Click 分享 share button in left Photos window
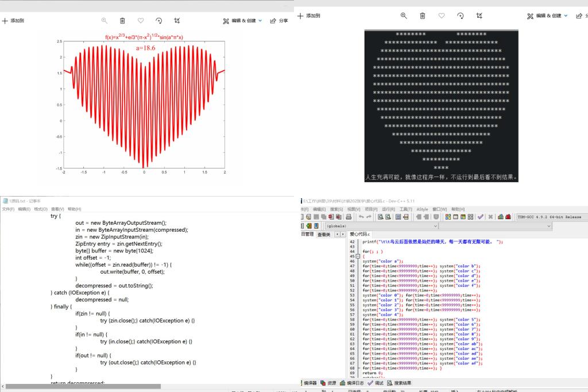 pyautogui.click(x=278, y=21)
